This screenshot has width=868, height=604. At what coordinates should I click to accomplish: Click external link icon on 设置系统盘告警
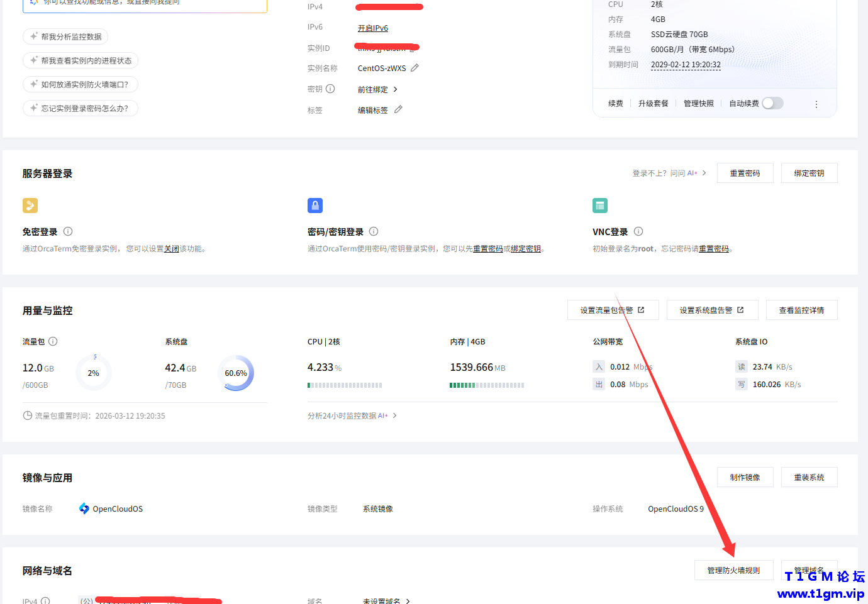tap(740, 310)
